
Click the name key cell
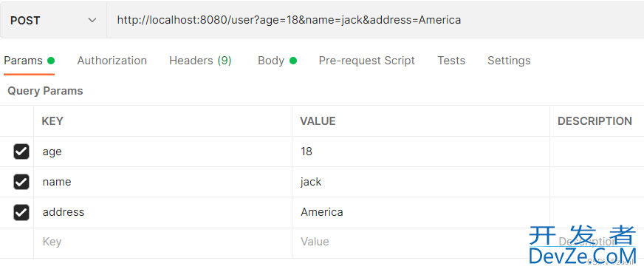[162, 182]
